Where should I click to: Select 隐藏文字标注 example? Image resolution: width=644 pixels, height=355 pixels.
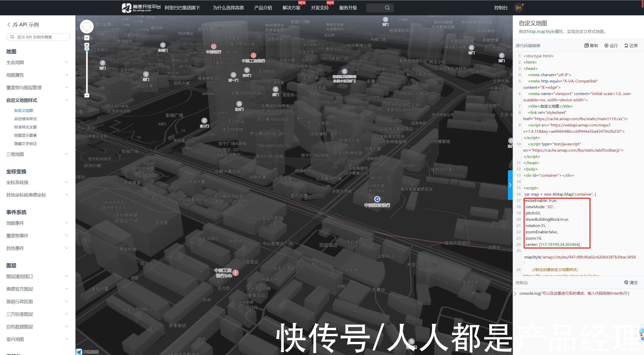point(25,144)
